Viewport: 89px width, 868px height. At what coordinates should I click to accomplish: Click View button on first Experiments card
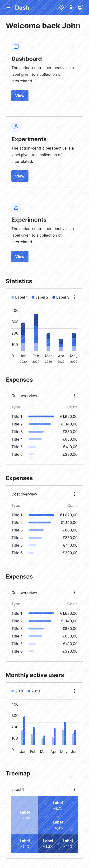click(x=20, y=176)
